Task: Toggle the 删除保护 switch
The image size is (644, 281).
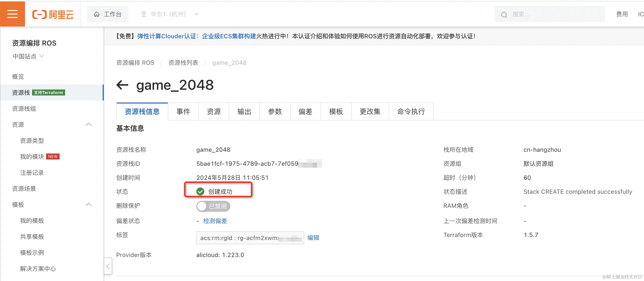Action: [x=213, y=206]
